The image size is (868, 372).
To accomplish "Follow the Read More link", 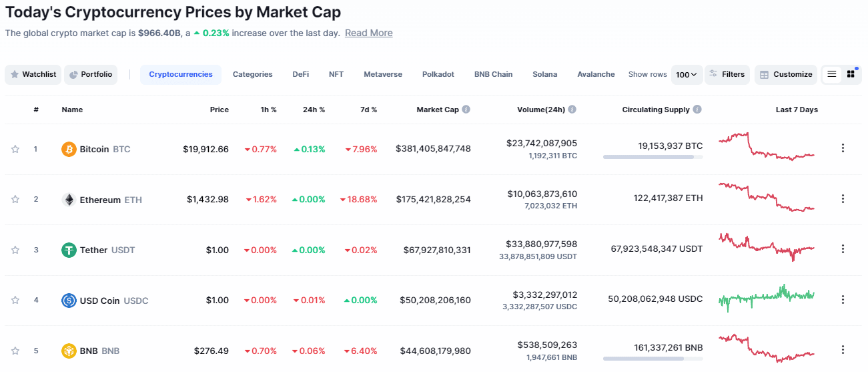I will click(x=368, y=33).
